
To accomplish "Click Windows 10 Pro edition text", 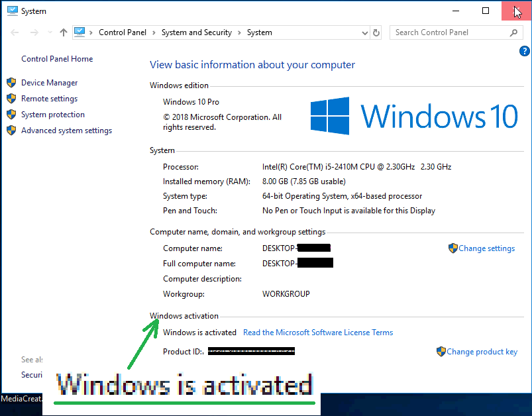I will [x=191, y=102].
